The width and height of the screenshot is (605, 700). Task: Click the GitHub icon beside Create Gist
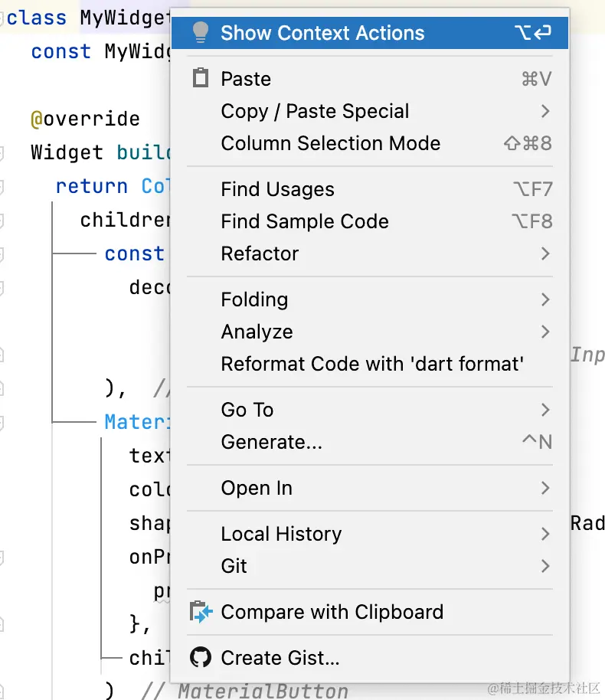201,657
